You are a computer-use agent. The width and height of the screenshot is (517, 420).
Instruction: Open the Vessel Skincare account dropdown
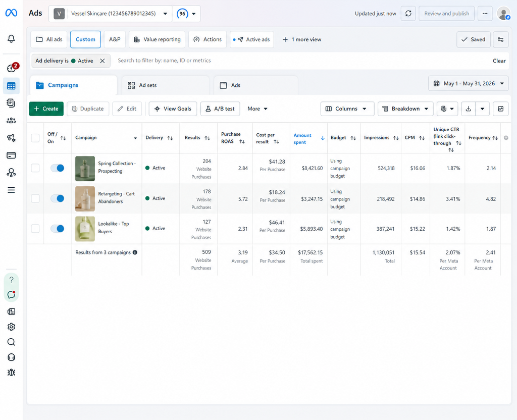coord(111,14)
